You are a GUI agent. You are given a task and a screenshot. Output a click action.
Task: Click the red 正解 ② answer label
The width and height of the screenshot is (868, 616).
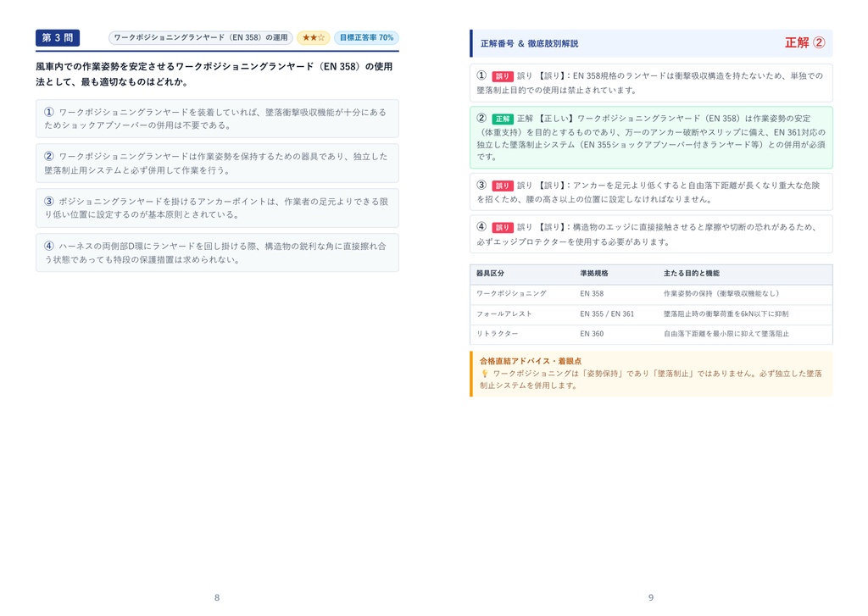805,42
